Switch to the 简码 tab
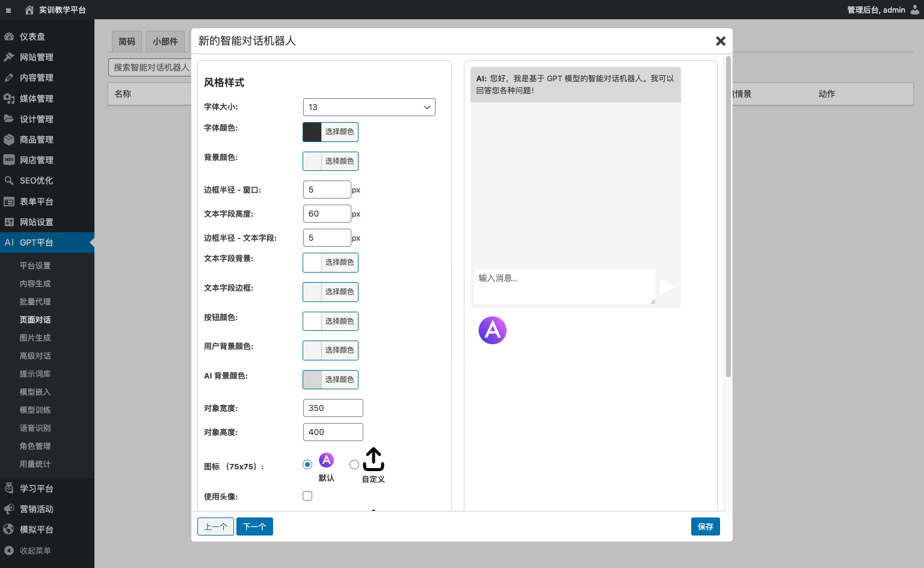 click(127, 42)
